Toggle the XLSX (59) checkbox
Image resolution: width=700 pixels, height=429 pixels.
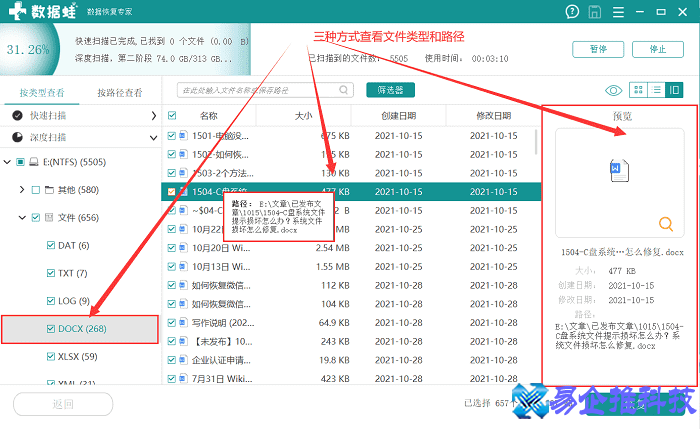pyautogui.click(x=51, y=356)
